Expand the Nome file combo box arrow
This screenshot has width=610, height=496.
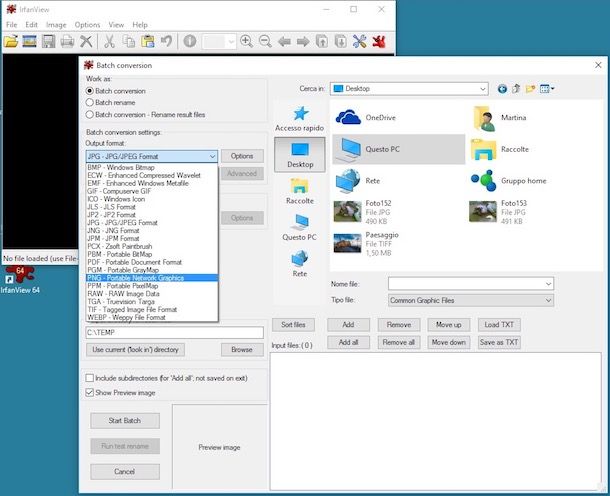click(x=549, y=284)
